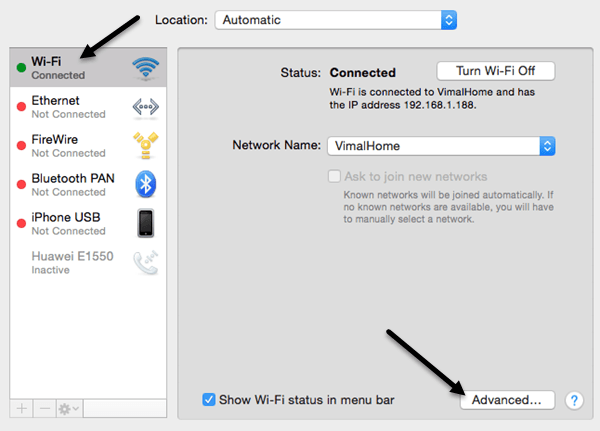Open the gear action menu
The width and height of the screenshot is (600, 431).
[x=69, y=409]
